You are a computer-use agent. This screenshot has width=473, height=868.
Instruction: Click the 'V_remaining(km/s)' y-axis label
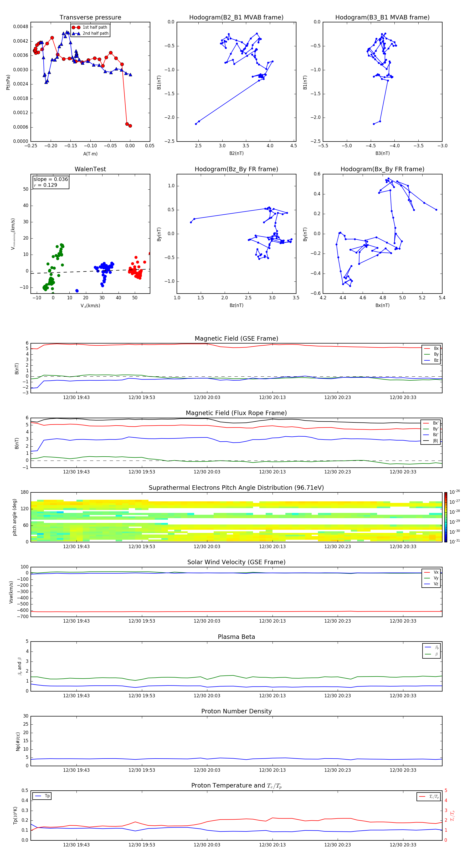[13, 234]
